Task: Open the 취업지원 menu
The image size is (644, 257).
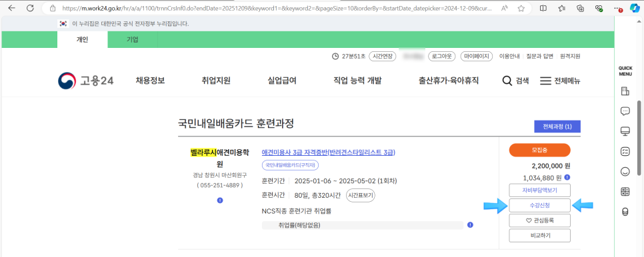Action: pos(216,81)
